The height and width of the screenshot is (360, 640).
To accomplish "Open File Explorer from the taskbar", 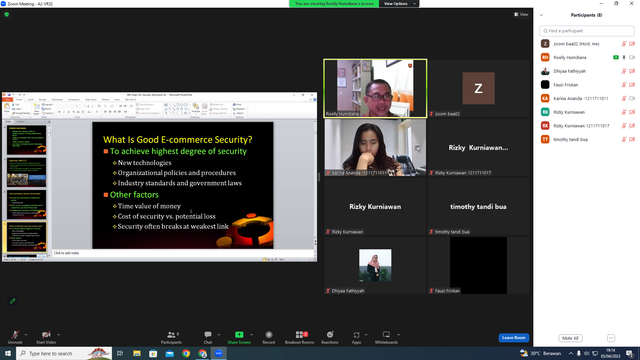I will [x=137, y=353].
